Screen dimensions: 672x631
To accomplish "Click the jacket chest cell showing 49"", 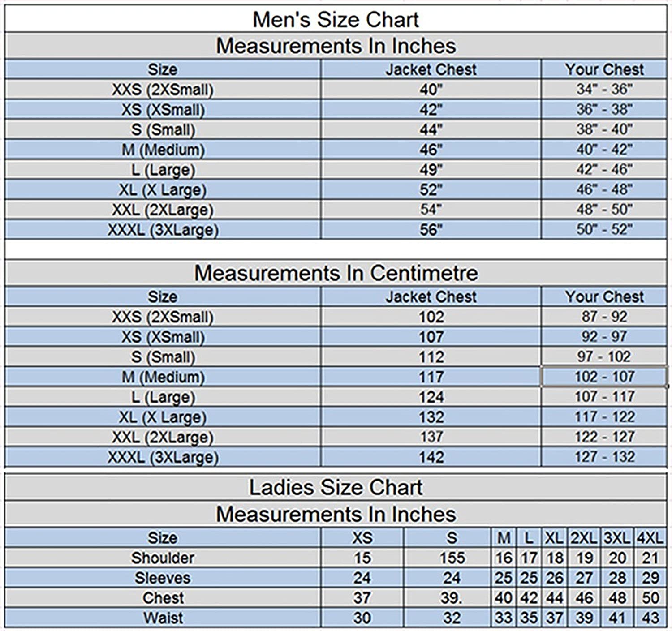I will [x=431, y=170].
